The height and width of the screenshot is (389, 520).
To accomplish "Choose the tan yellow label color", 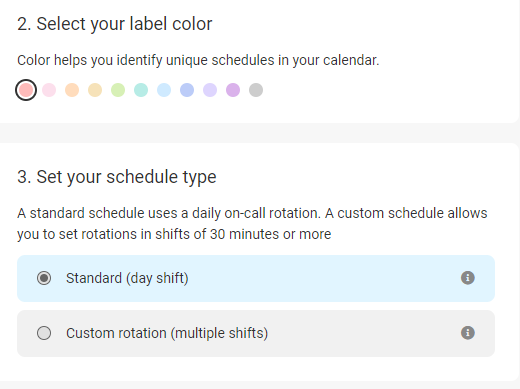I will coord(95,90).
